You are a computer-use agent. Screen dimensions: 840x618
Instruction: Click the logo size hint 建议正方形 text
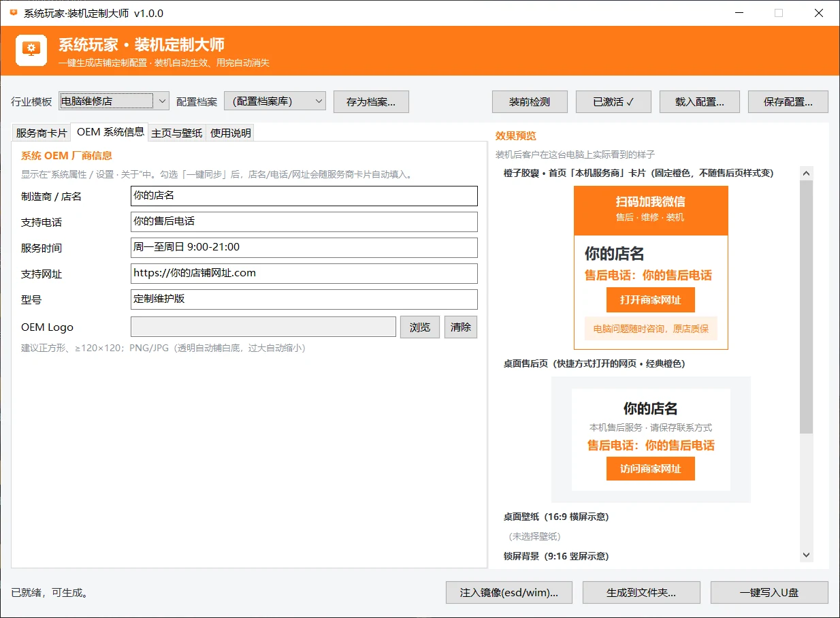[163, 348]
